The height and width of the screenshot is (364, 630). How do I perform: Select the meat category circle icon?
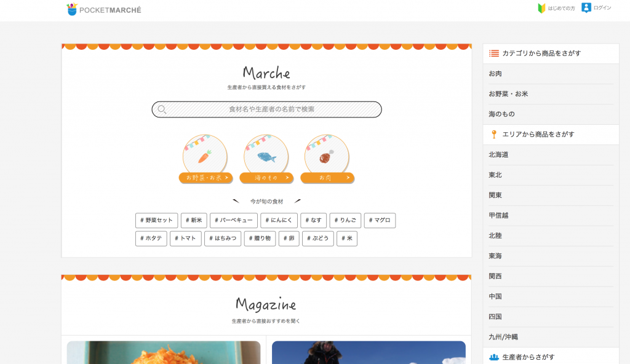click(x=327, y=156)
